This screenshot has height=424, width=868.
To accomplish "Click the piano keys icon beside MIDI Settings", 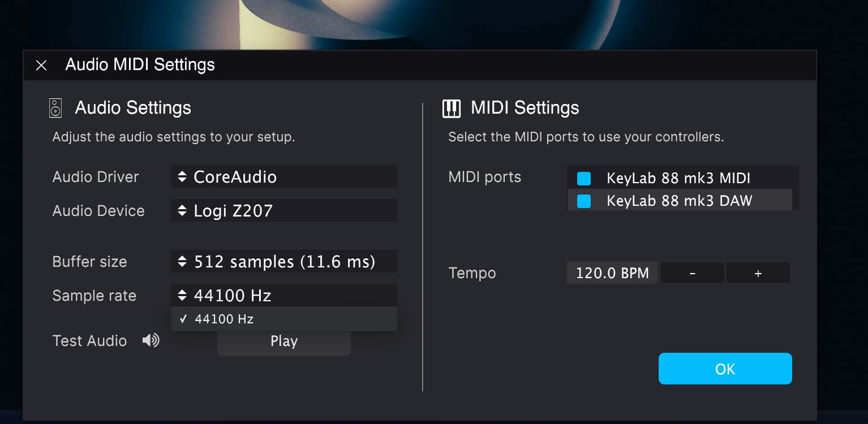I will [x=452, y=108].
